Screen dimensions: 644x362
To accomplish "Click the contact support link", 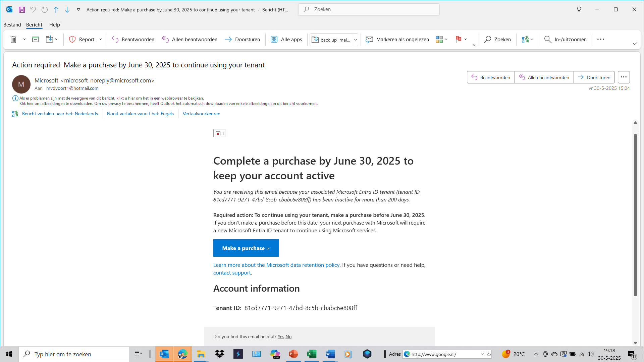I will point(232,273).
